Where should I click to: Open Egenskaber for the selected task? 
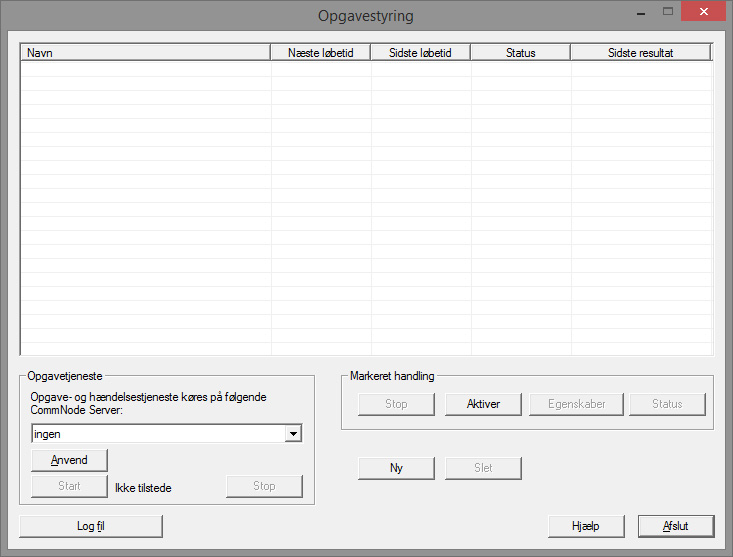click(x=584, y=404)
